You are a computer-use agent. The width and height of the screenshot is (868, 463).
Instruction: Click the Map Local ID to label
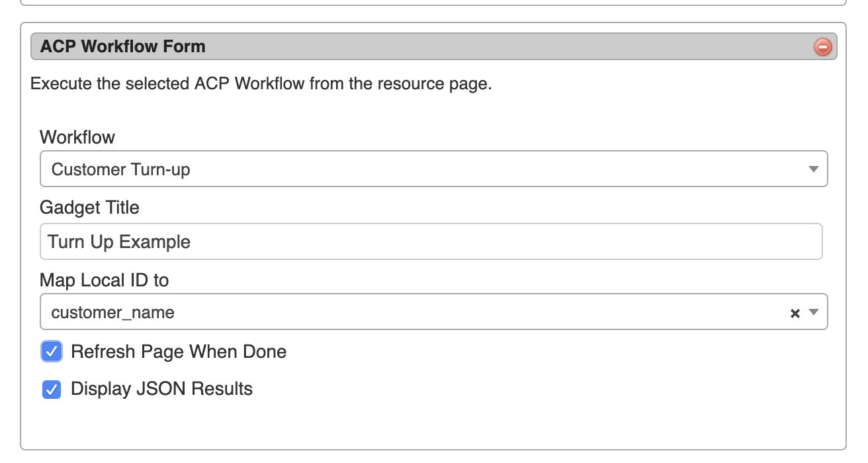click(105, 280)
